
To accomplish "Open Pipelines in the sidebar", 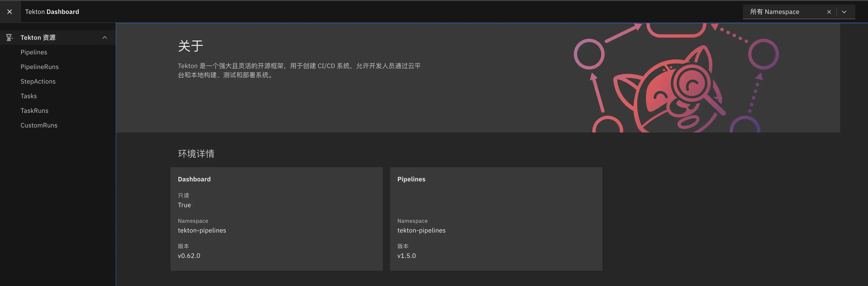I will point(34,52).
